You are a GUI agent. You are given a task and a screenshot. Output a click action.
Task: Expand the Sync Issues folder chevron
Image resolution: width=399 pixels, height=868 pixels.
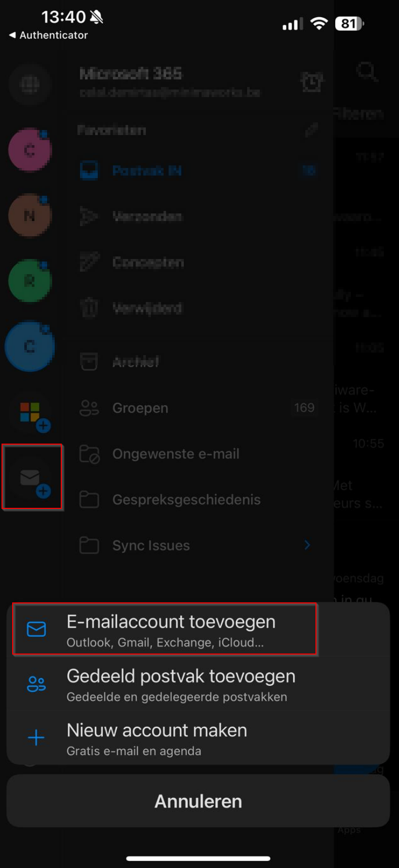point(307,545)
